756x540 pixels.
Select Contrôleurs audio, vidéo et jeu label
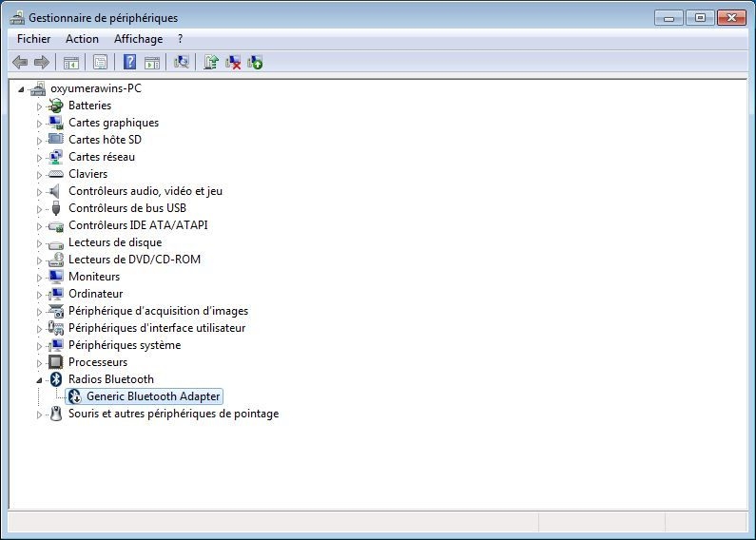[145, 191]
